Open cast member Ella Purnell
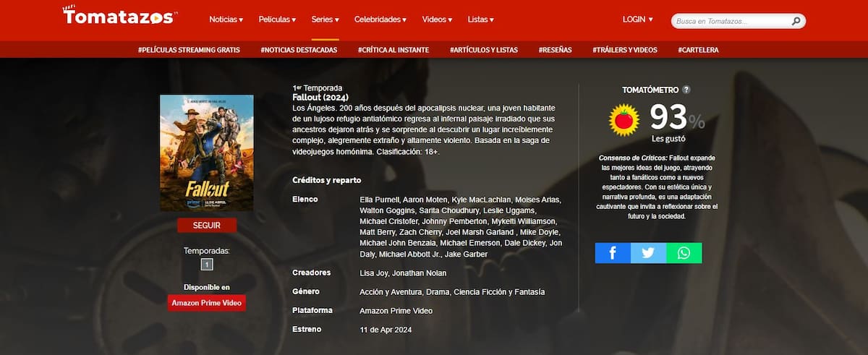Screen dimensions: 868x355 (380, 200)
